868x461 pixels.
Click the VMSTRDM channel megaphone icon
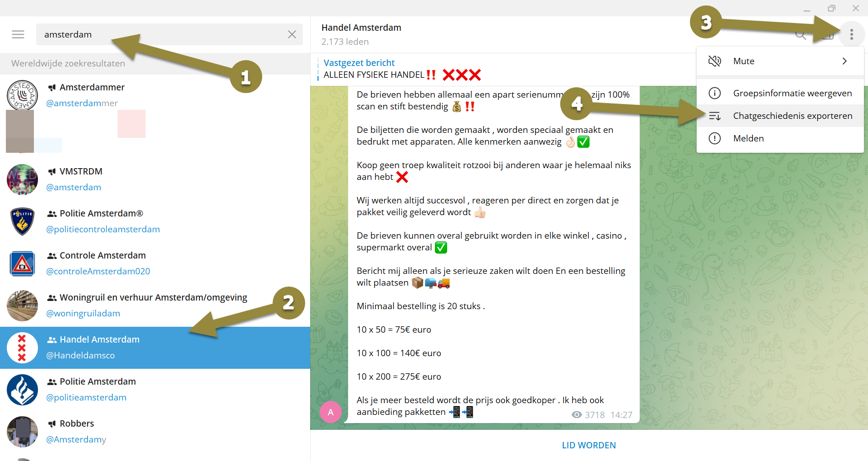pos(52,171)
